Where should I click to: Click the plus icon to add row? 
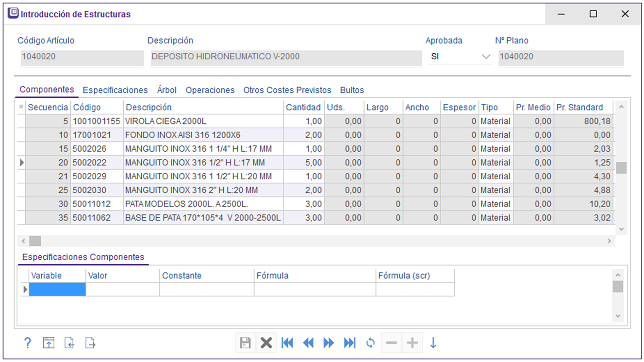412,343
